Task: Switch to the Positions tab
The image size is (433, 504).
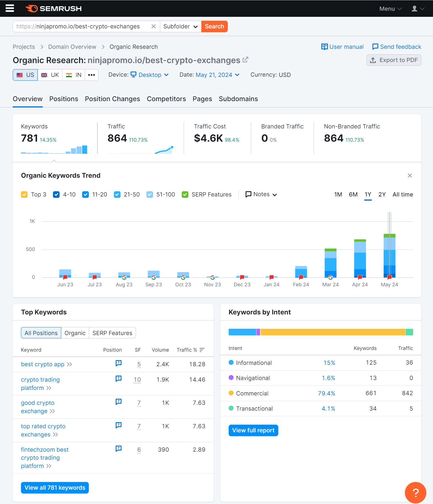Action: click(64, 99)
